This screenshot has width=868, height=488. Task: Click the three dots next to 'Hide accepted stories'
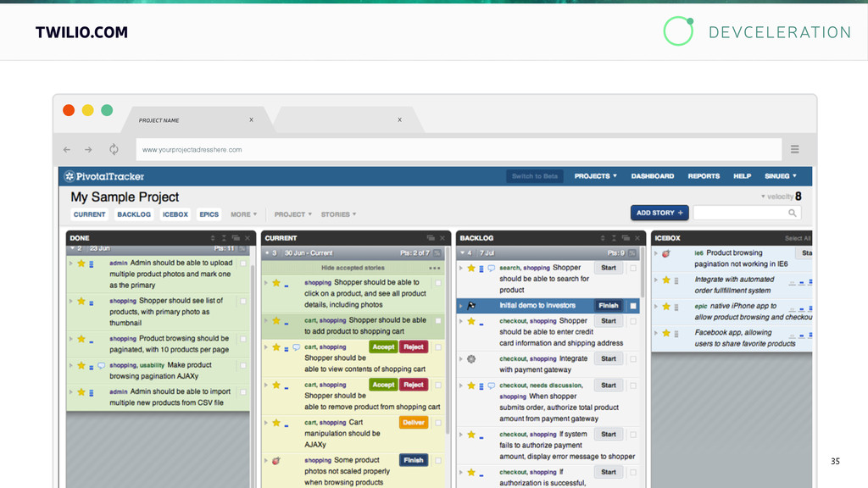point(435,269)
